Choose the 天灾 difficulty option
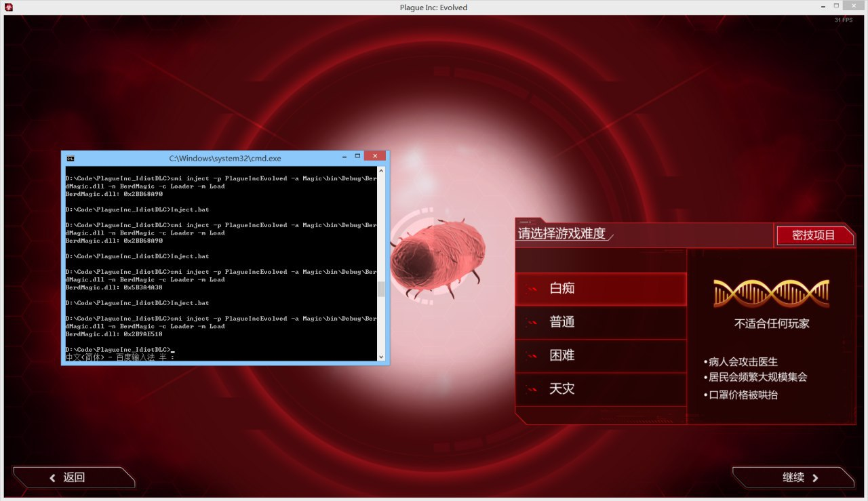Screen dimensions: 868x501 click(x=601, y=389)
